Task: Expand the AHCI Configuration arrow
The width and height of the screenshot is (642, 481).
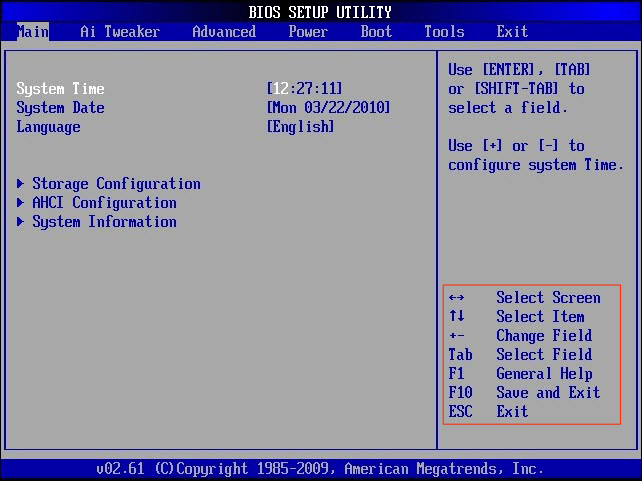Action: click(20, 202)
